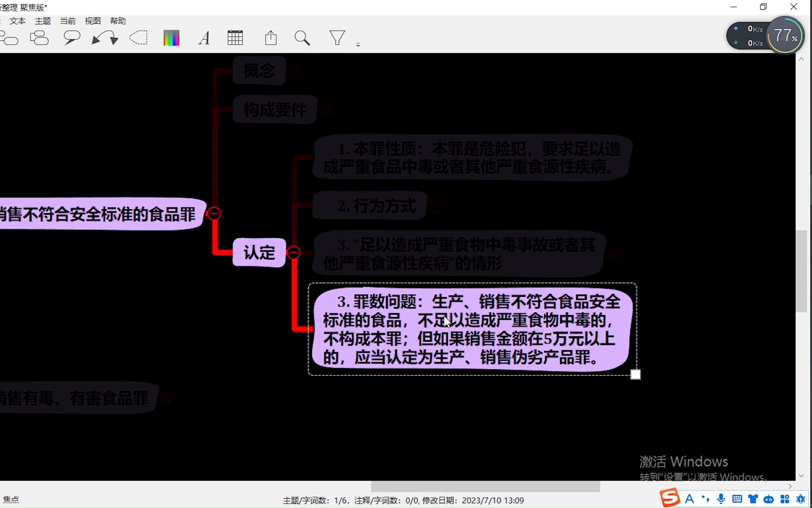This screenshot has width=812, height=508.
Task: Open the rainbow theme color tool
Action: 171,38
